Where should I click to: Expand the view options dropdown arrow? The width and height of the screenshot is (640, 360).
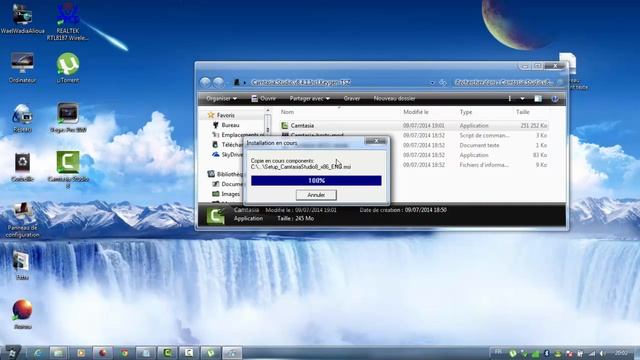(x=522, y=98)
